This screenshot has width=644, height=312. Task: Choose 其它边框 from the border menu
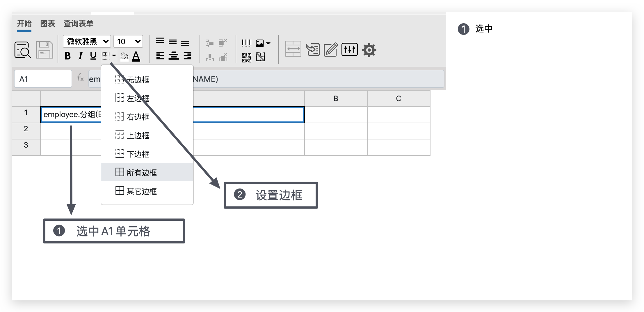pos(147,191)
